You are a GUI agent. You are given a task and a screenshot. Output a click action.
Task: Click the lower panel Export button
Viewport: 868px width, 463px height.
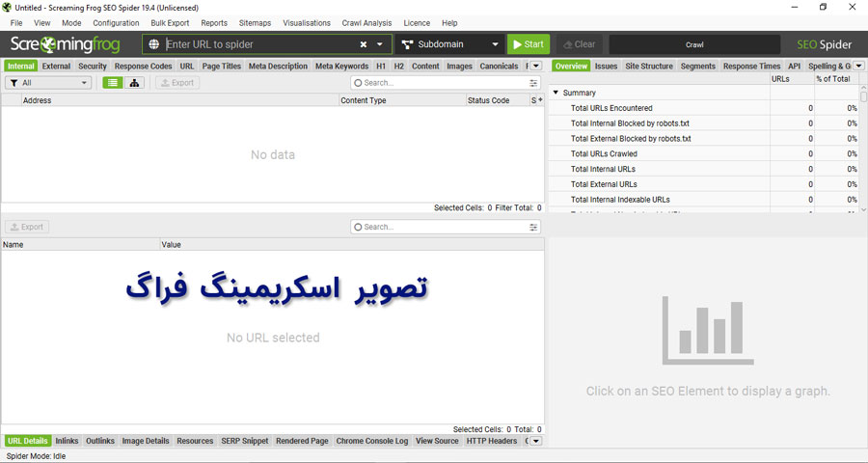click(x=27, y=227)
